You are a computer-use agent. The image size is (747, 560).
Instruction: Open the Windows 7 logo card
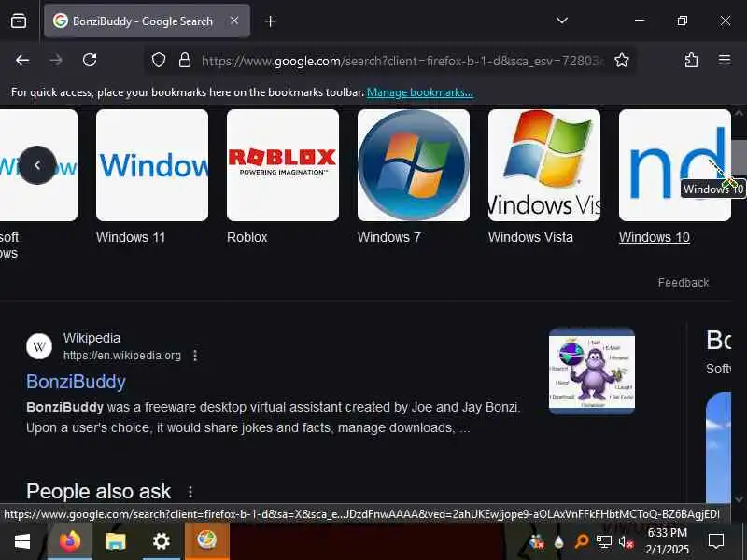pyautogui.click(x=414, y=165)
